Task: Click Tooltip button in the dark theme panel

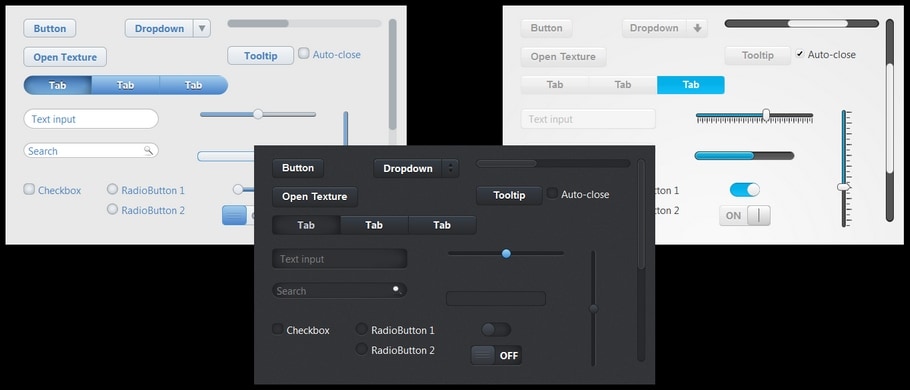Action: pyautogui.click(x=509, y=196)
